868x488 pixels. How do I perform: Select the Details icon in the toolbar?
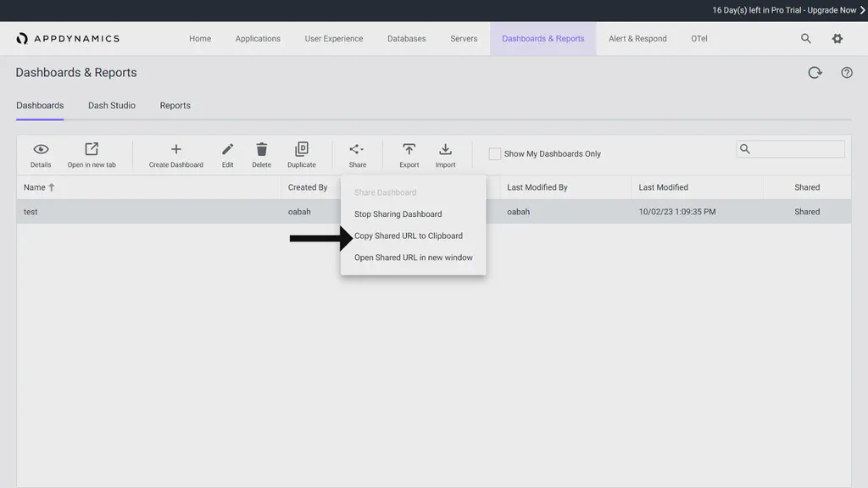[x=40, y=154]
